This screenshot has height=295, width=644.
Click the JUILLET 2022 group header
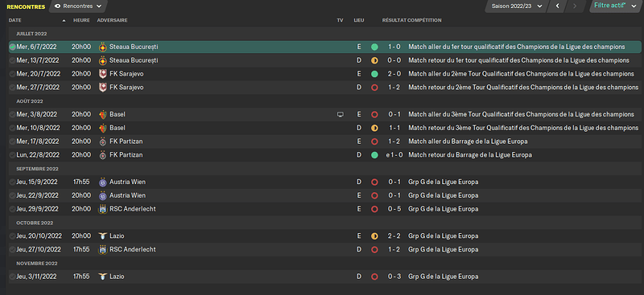pyautogui.click(x=31, y=34)
